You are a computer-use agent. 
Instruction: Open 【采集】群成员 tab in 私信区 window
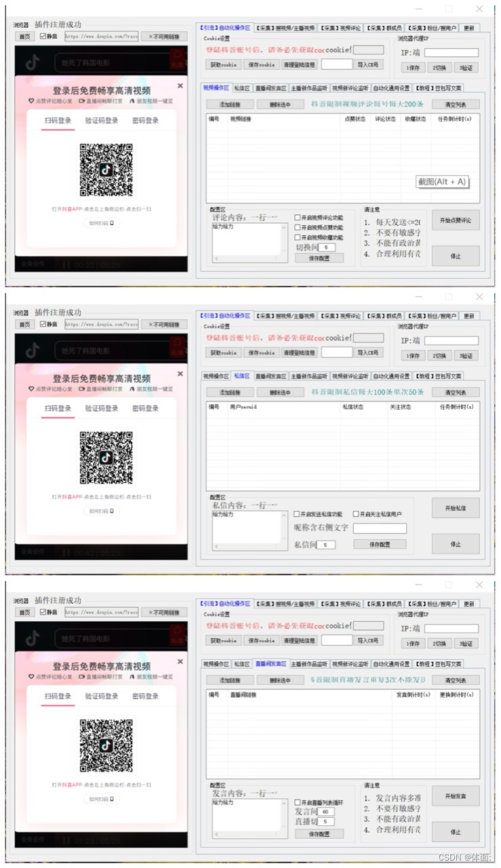[384, 316]
